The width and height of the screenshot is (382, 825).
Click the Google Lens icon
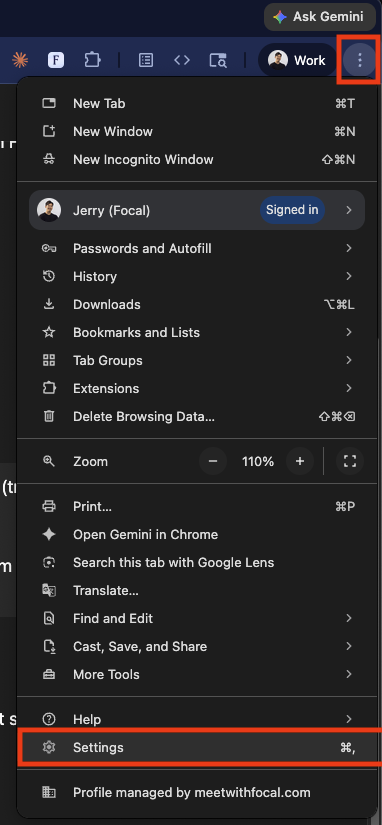click(x=49, y=562)
